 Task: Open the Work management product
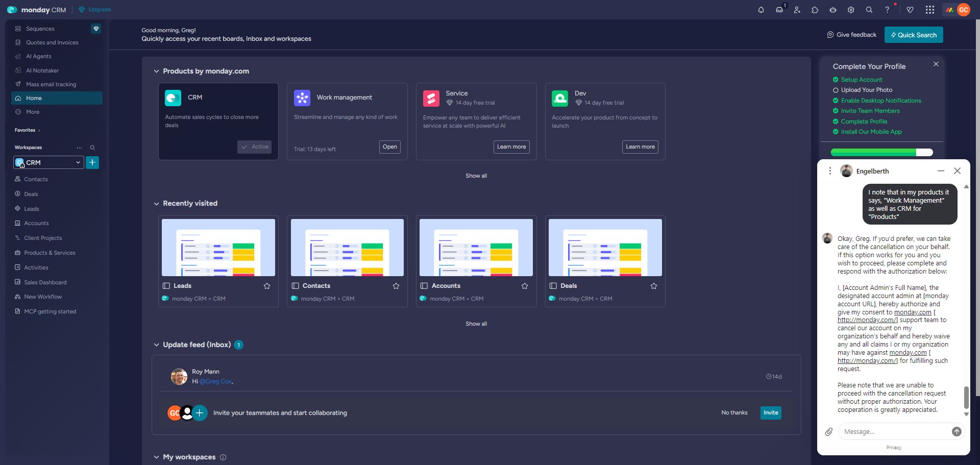tap(390, 147)
